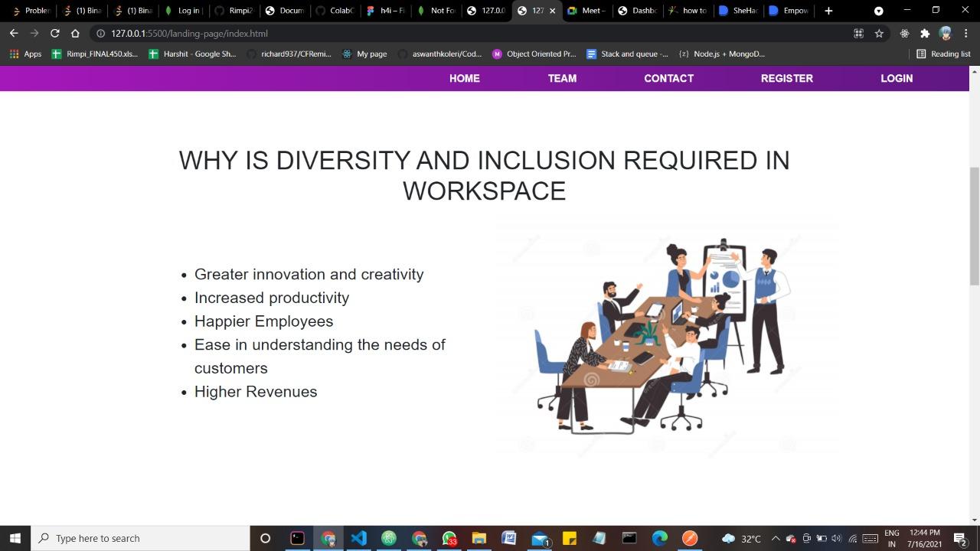980x551 pixels.
Task: Open the Apps shortcut in bookmarks bar
Action: (x=26, y=54)
